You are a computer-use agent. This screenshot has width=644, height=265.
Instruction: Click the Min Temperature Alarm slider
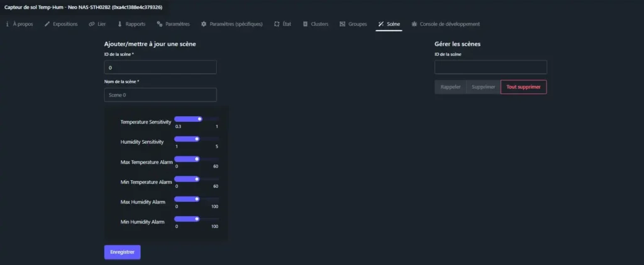[x=196, y=179]
